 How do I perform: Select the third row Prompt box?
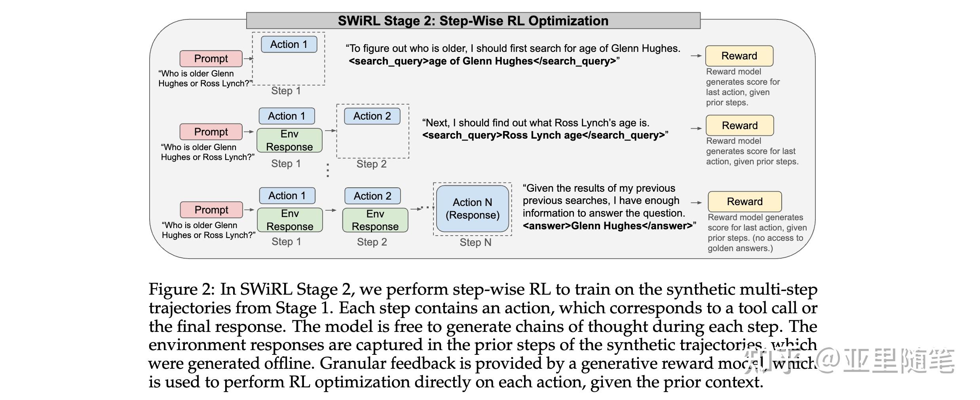(211, 210)
